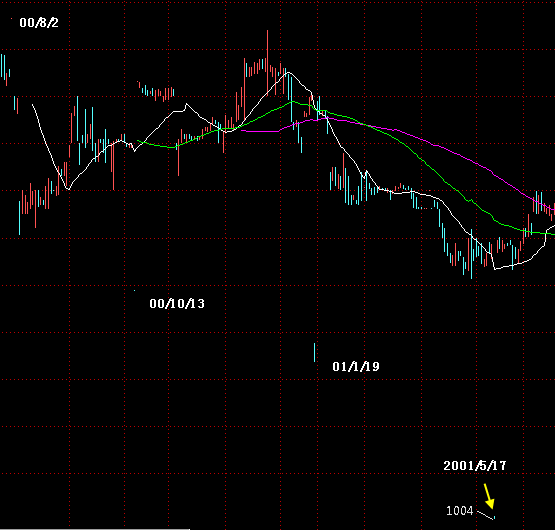Select the cyan candlesticks near 00/8/2 label
This screenshot has width=555, height=530.
(x=5, y=69)
